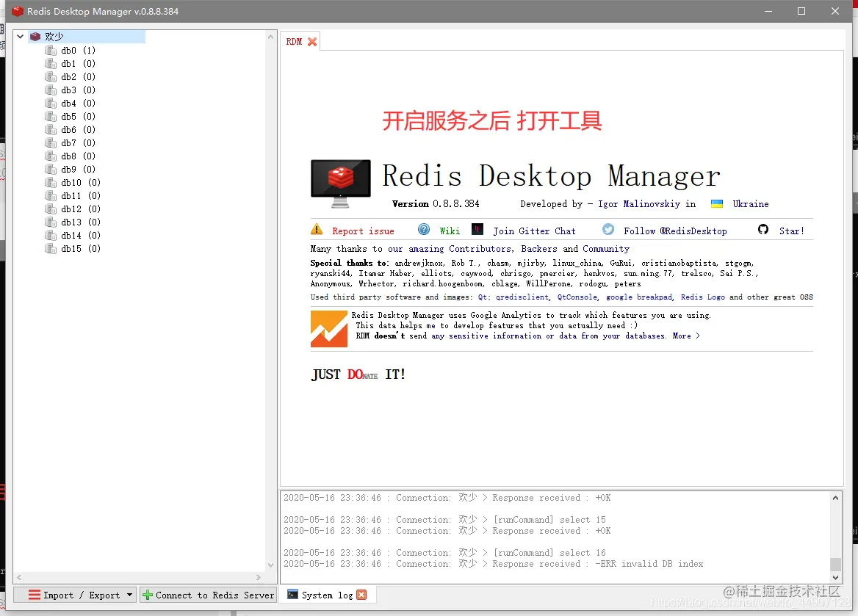Click the tree panel scroll left arrow
Screen dimensions: 858x616
pyautogui.click(x=19, y=577)
